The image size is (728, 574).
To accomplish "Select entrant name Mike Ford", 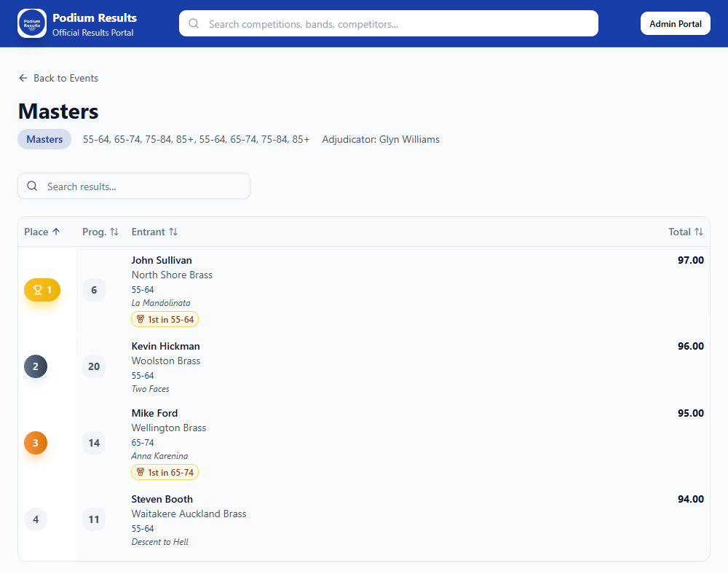I will 154,413.
